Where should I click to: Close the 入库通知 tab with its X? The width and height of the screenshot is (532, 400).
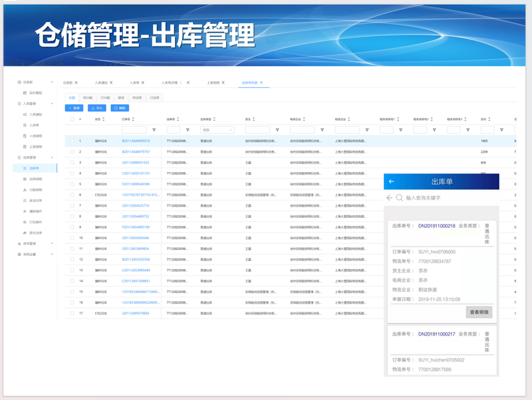point(112,82)
